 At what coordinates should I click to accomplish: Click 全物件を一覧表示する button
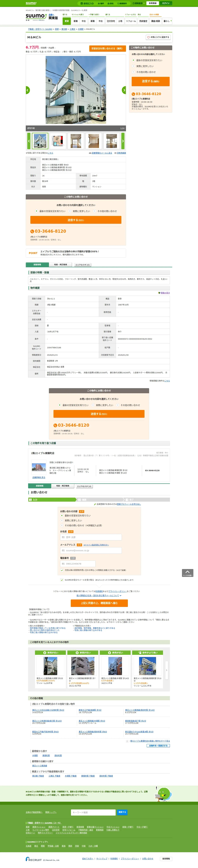coord(159,746)
